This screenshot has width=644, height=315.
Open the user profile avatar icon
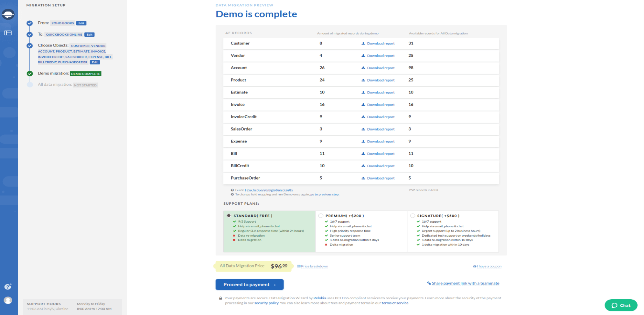pyautogui.click(x=8, y=300)
